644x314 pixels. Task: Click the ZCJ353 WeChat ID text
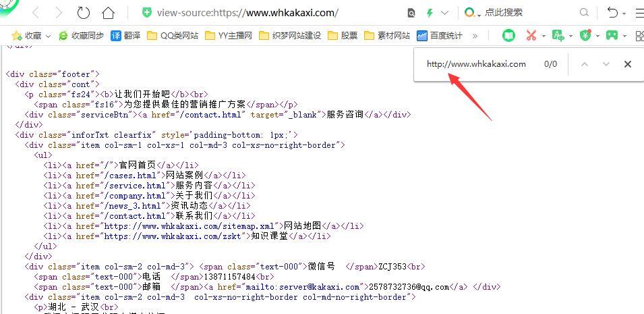392,267
